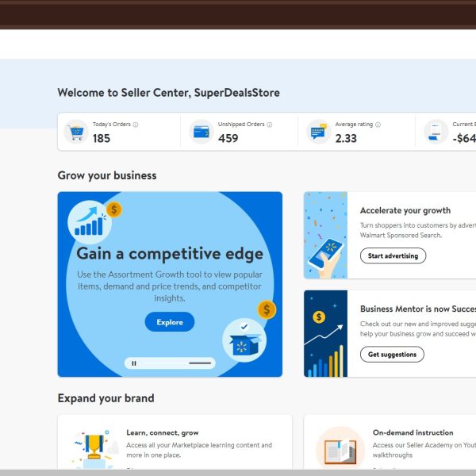Viewport: 476px width, 476px height.
Task: Click the Walmart box icon in banner
Action: [x=244, y=340]
